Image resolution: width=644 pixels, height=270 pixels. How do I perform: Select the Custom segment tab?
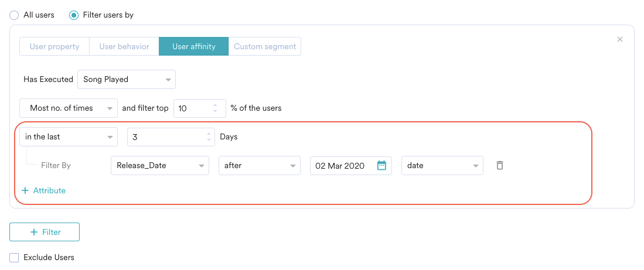[264, 47]
